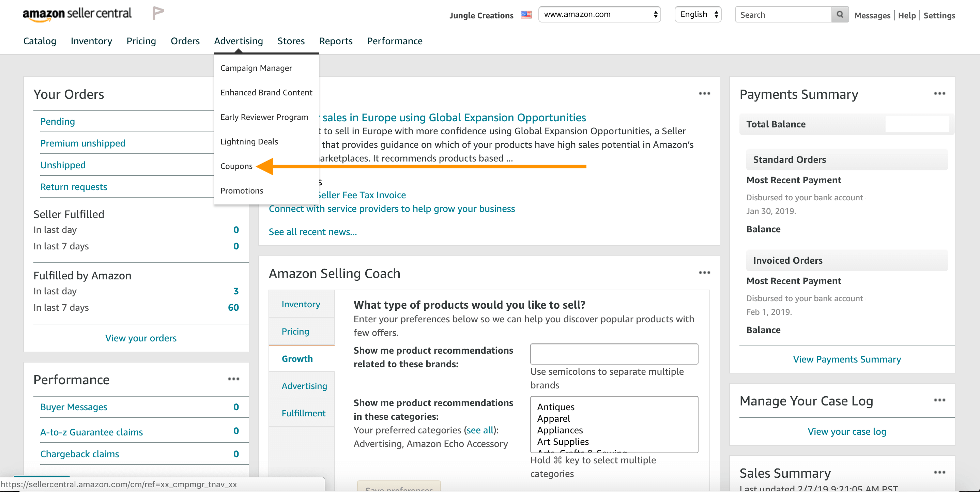Open the Inventory top menu

(91, 41)
